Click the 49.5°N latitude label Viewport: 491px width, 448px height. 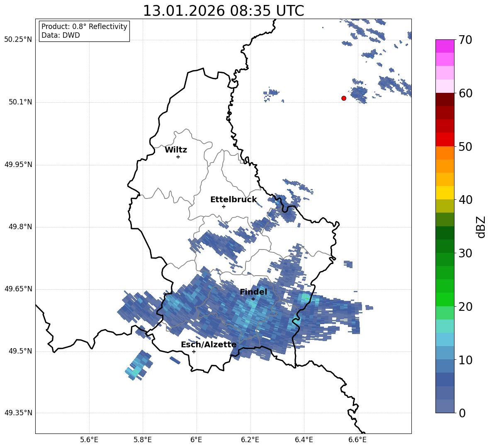20,351
